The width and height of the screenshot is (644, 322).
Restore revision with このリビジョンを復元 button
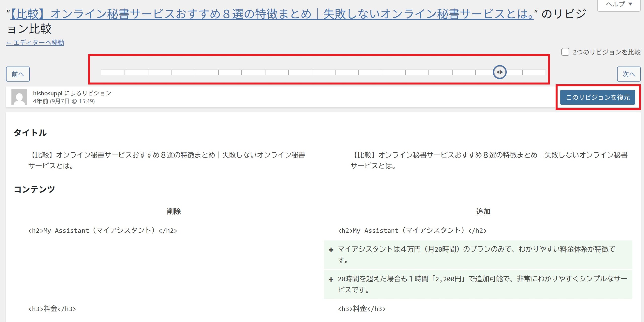coord(597,97)
